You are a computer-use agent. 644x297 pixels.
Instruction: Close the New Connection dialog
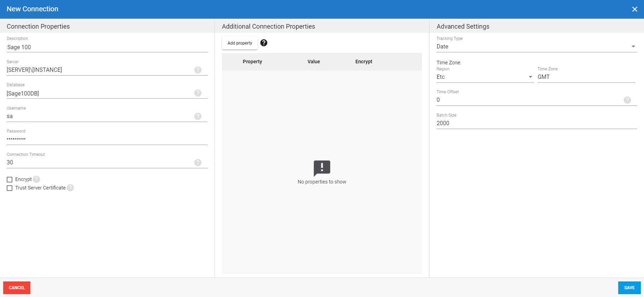click(x=634, y=9)
